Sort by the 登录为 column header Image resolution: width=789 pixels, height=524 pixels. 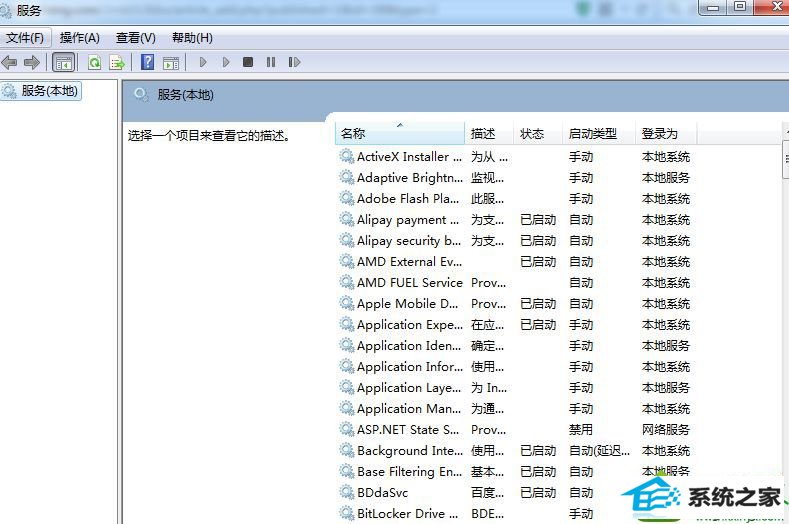665,133
